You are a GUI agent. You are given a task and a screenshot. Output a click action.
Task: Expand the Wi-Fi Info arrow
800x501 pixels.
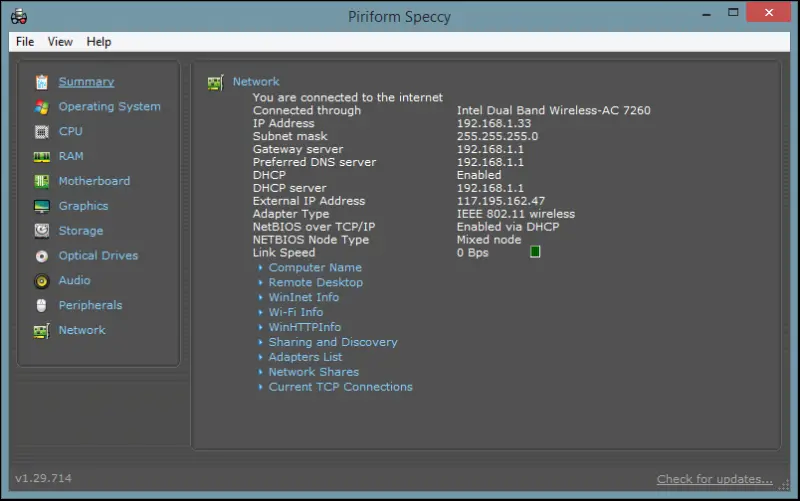point(260,312)
